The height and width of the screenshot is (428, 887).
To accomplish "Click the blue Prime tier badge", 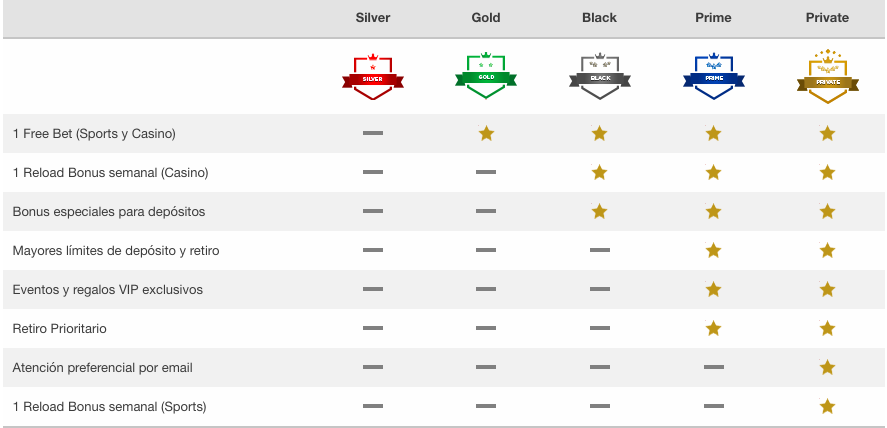I will click(713, 76).
